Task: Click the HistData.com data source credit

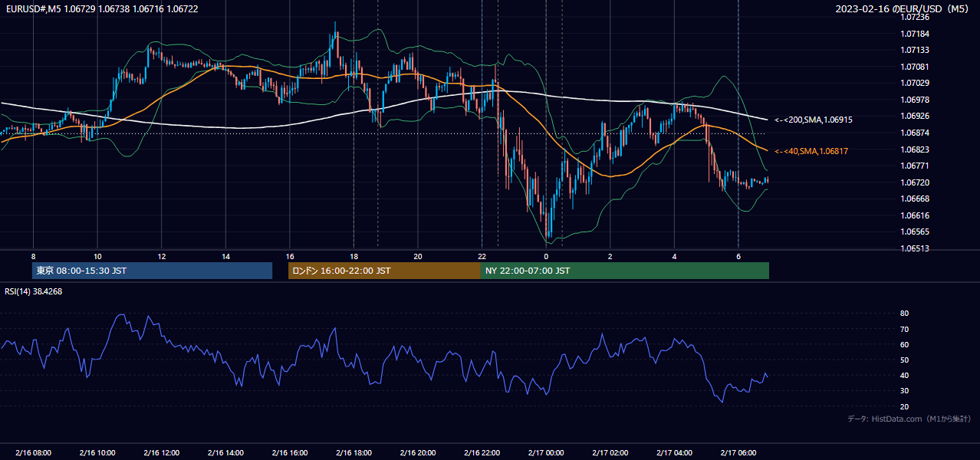Action: 909,419
